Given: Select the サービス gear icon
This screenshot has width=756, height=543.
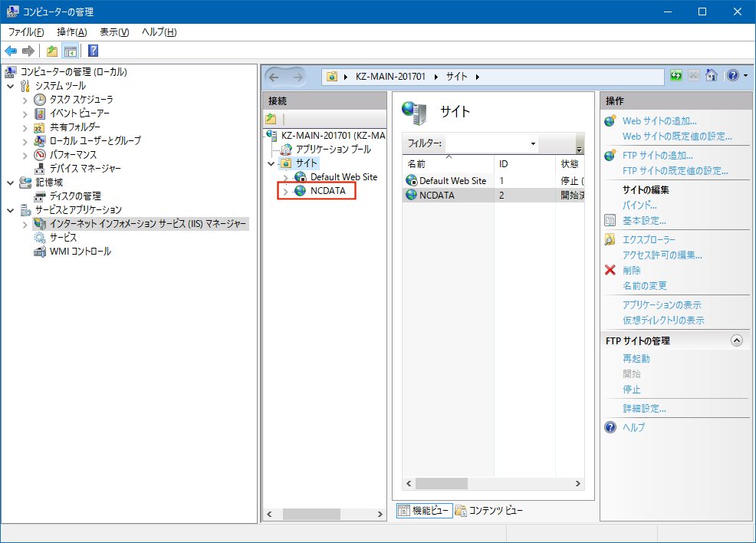Looking at the screenshot, I should (40, 238).
